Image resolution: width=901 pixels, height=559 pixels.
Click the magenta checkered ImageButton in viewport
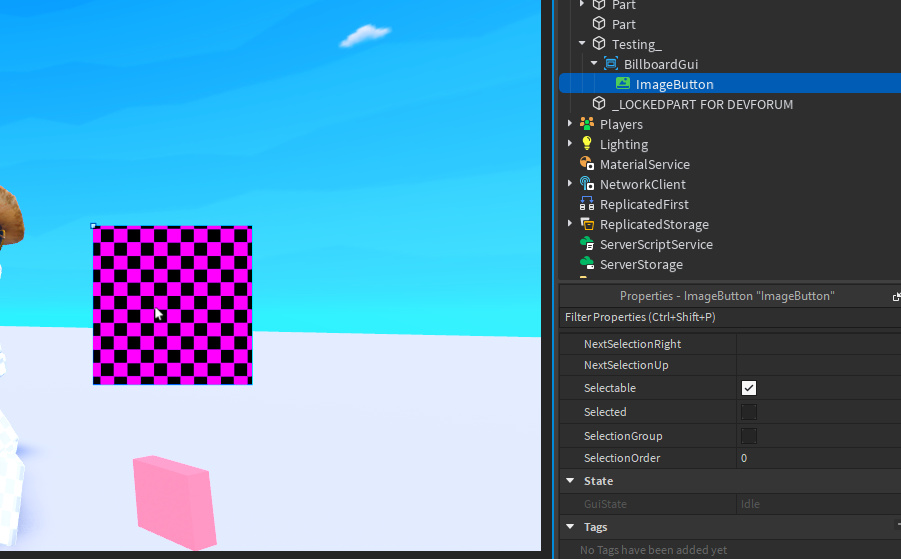click(x=172, y=305)
